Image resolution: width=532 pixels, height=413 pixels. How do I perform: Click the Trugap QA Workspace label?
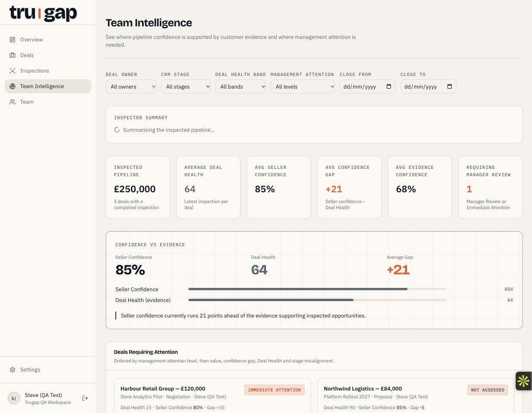(48, 403)
